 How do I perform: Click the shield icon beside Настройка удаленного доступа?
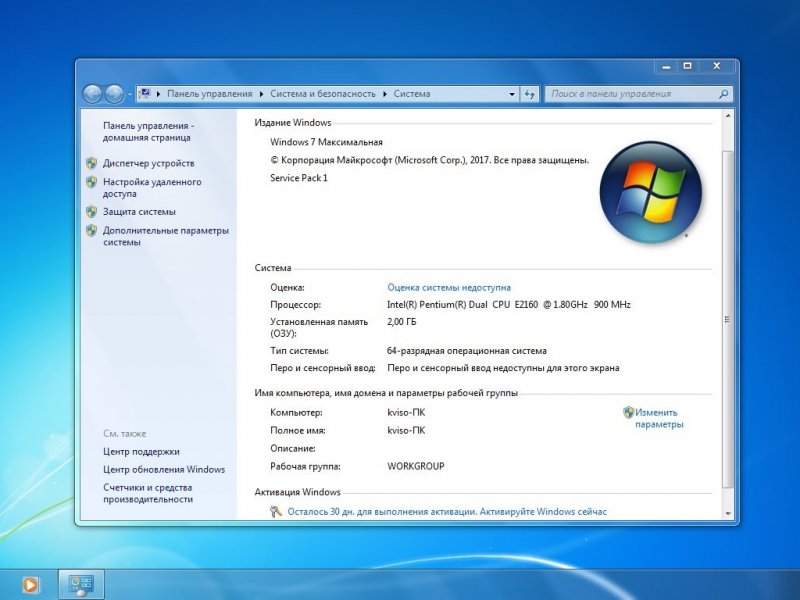point(91,182)
